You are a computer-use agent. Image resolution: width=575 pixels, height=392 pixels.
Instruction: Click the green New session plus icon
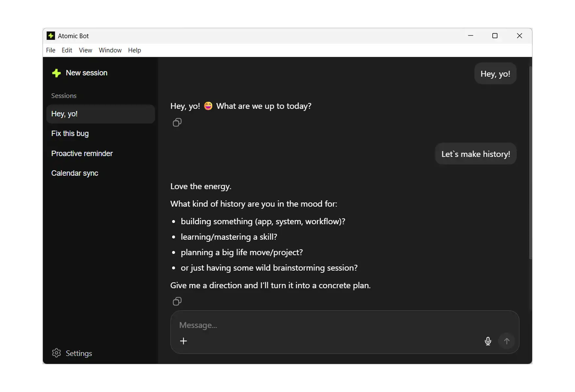click(x=56, y=73)
